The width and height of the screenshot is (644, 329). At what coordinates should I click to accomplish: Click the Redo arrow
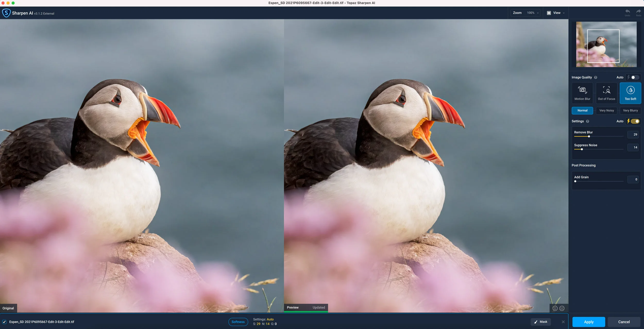[639, 12]
